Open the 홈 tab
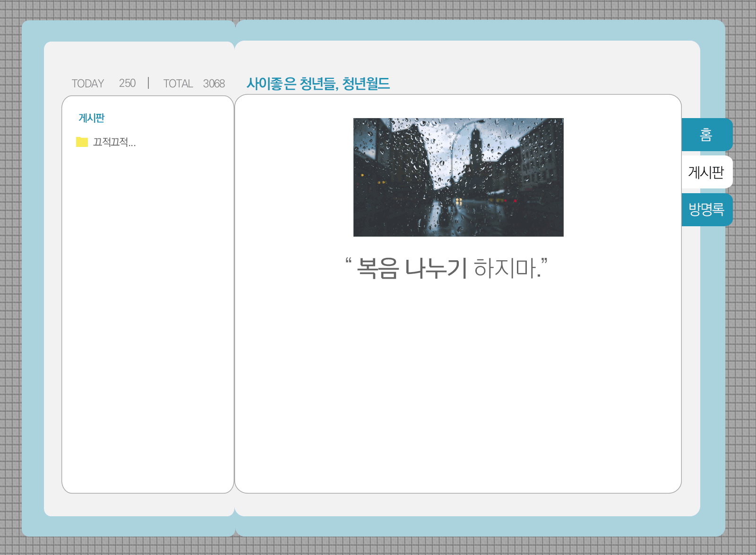 (707, 135)
